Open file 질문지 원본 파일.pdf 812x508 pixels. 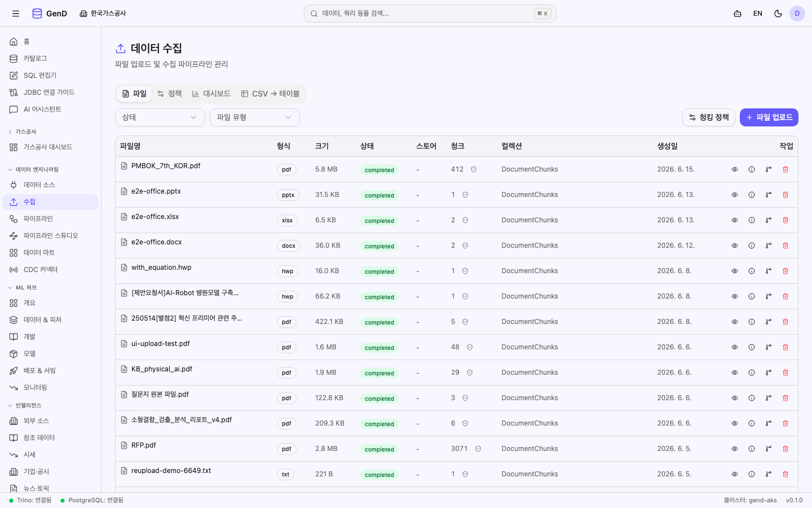[160, 395]
